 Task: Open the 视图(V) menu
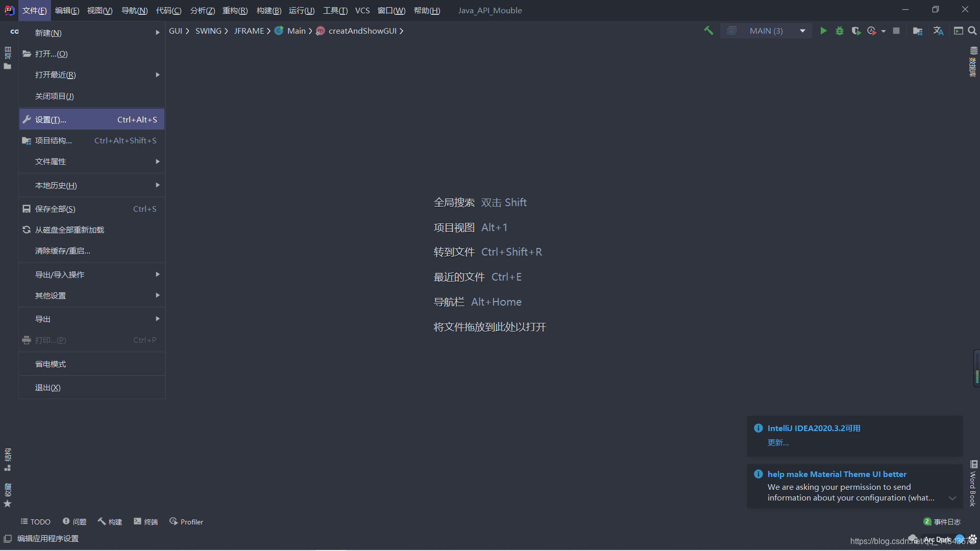(x=100, y=10)
